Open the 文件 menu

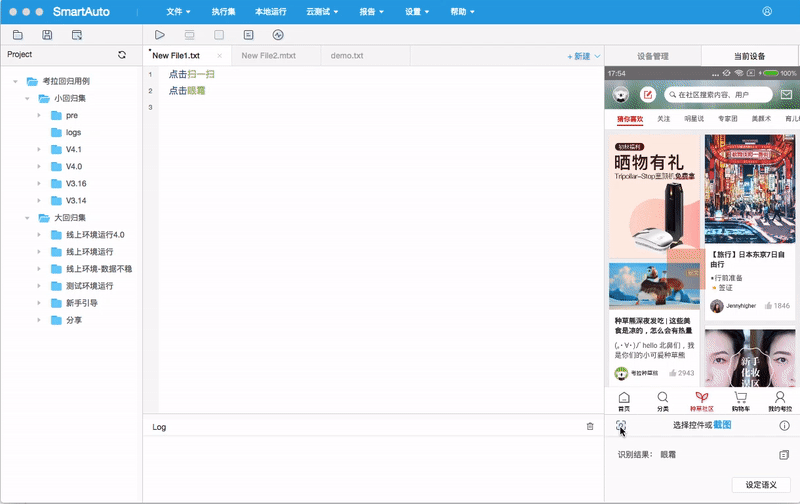(178, 11)
